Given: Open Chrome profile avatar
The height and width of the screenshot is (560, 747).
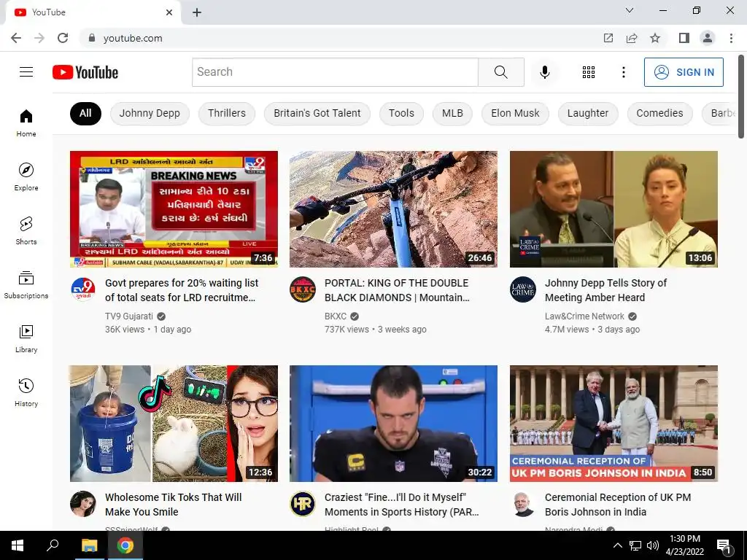Looking at the screenshot, I should click(708, 38).
